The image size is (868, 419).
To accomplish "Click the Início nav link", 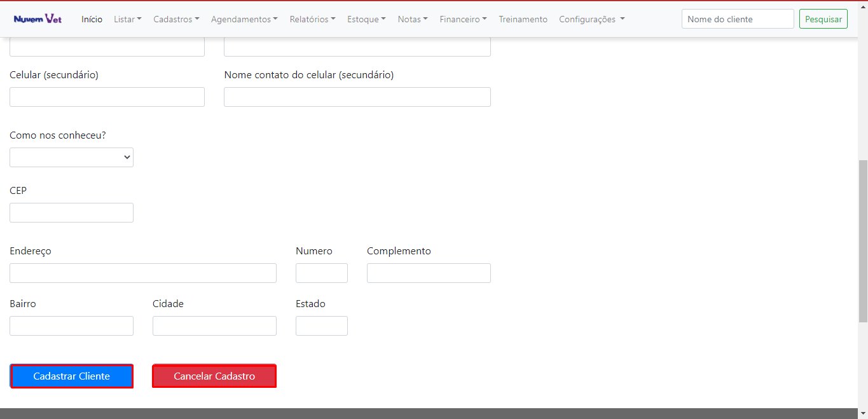I will point(92,19).
